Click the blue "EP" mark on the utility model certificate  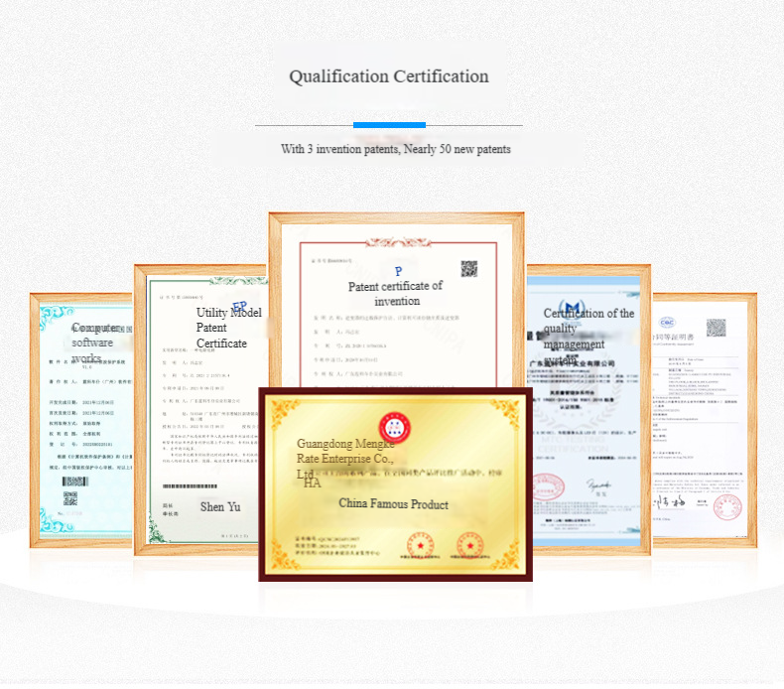point(239,306)
